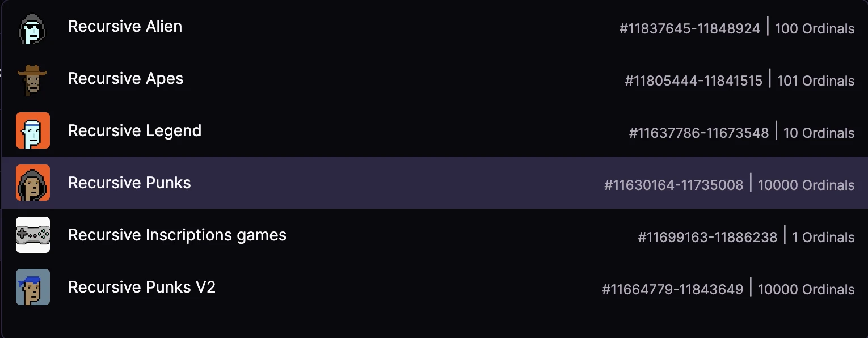Click inscription range #11805444-11841515
Viewport: 868px width, 338px height.
pos(693,81)
